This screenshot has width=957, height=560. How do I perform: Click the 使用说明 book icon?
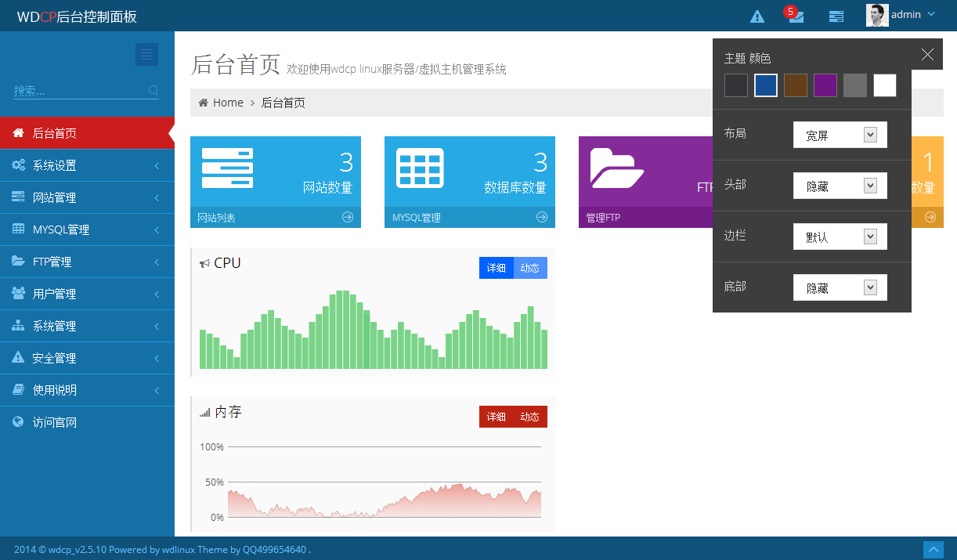pos(18,389)
